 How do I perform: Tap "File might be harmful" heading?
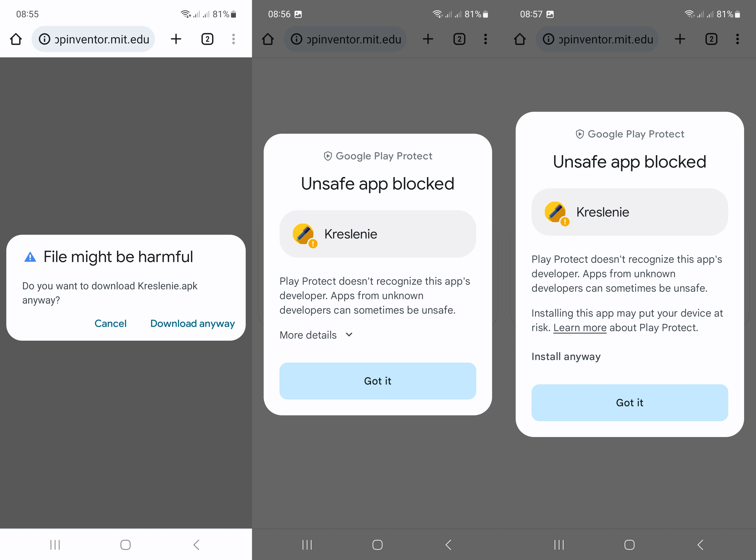click(x=118, y=257)
